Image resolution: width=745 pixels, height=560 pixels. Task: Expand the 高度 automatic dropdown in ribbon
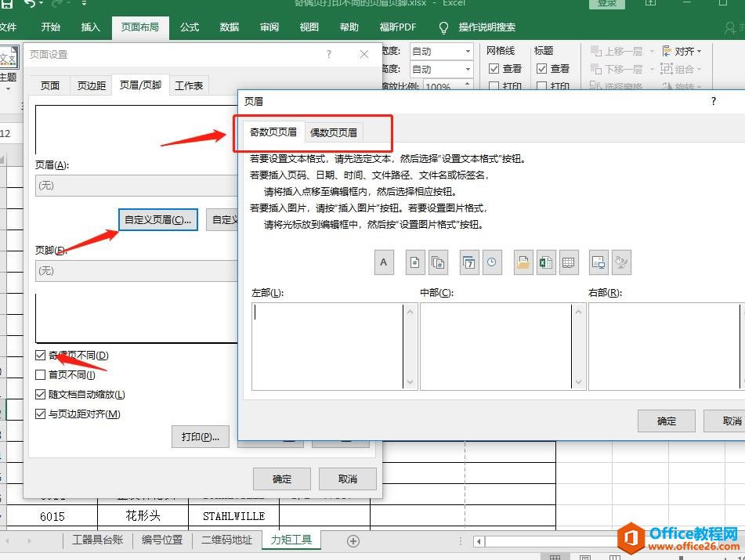(468, 68)
